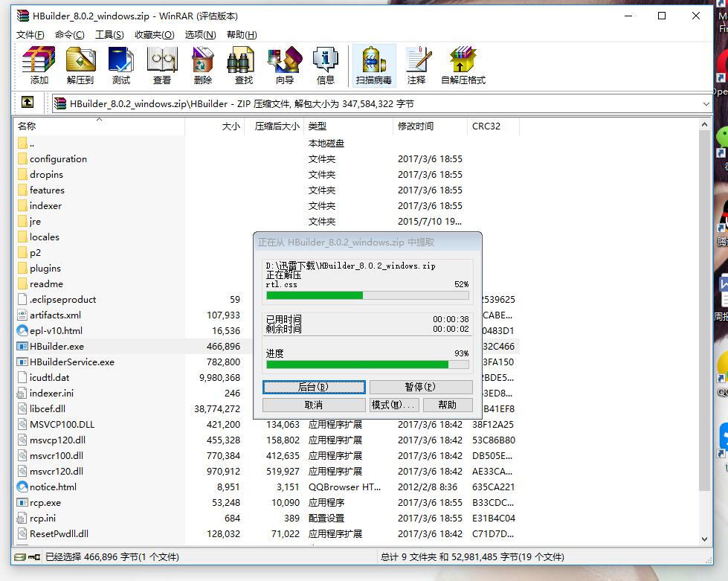Click the SFX (自解压格式) toolbar icon
Screen dimensions: 728x581
pos(463,60)
